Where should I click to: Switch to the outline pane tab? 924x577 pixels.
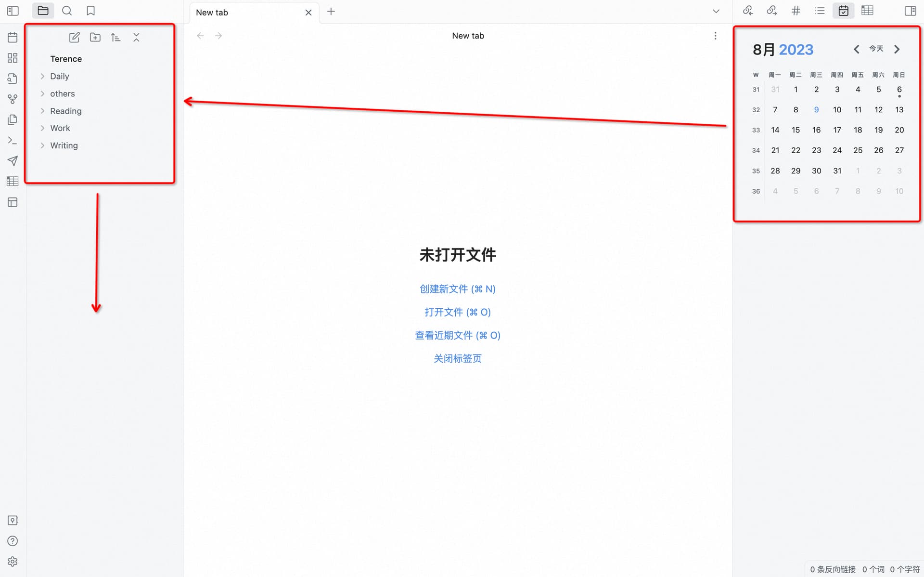[820, 11]
